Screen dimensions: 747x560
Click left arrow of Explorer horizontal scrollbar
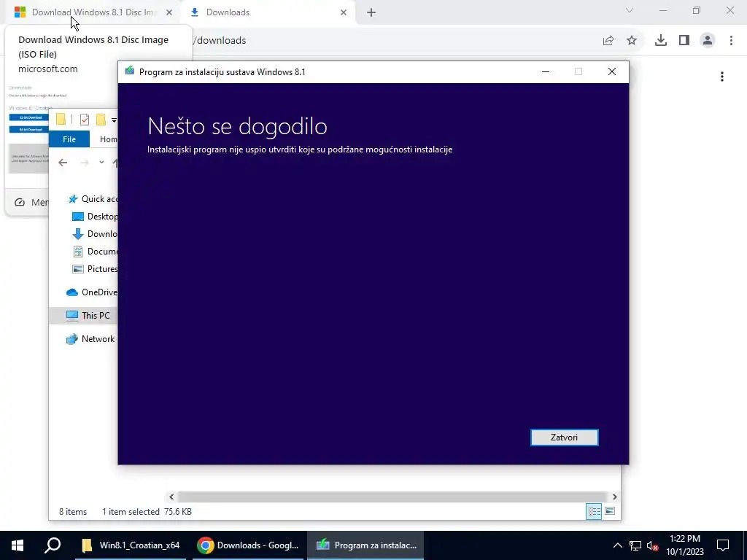point(171,497)
